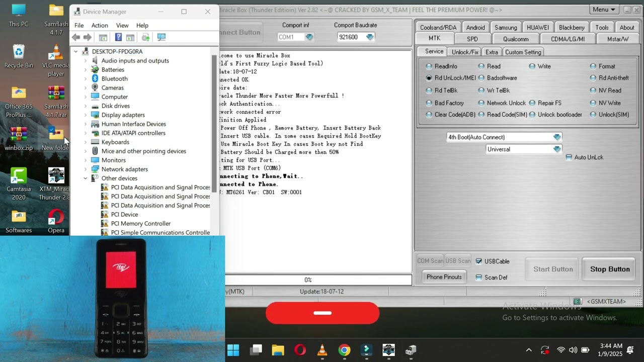
Task: Open the Windows Start menu
Action: pos(233,350)
